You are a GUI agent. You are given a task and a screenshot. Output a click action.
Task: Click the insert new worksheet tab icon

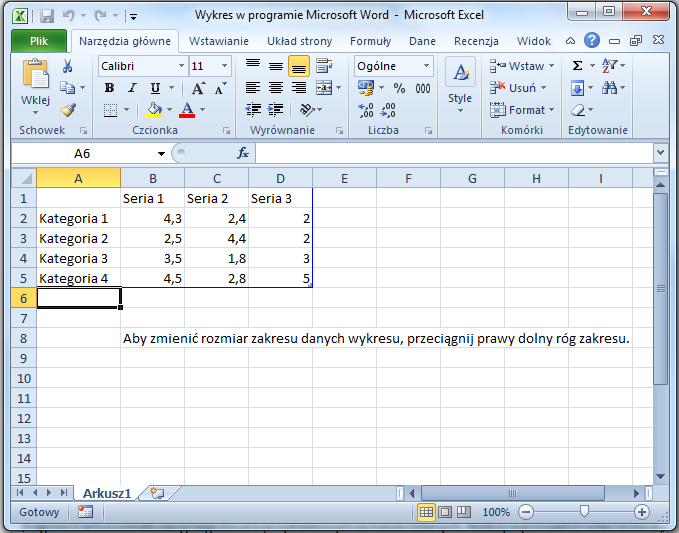(157, 493)
